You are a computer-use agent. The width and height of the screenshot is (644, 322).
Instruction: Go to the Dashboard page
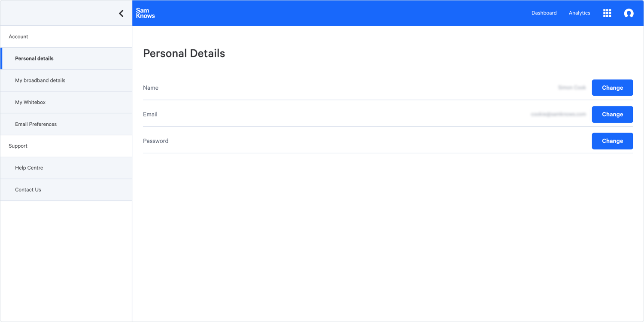point(544,13)
